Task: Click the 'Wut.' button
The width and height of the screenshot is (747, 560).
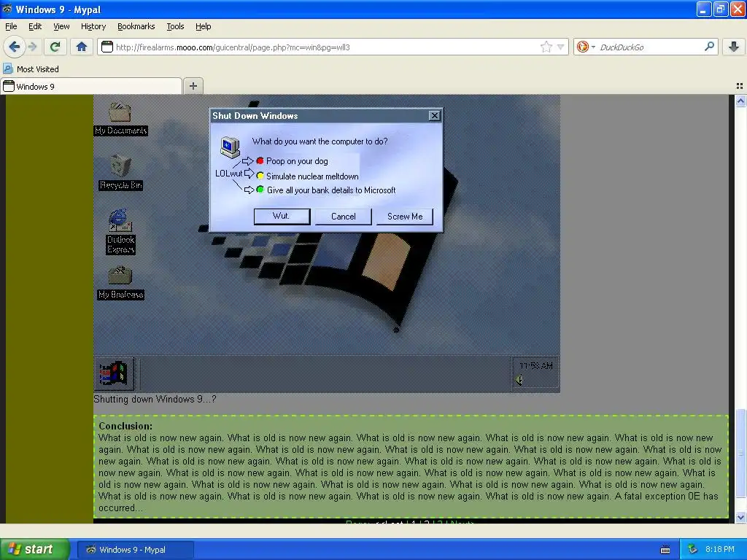Action: pyautogui.click(x=282, y=216)
